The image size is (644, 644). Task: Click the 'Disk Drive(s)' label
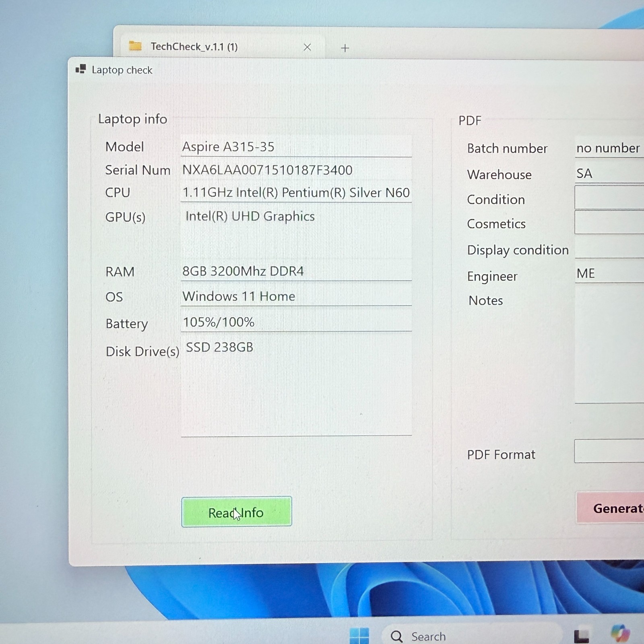click(x=142, y=351)
